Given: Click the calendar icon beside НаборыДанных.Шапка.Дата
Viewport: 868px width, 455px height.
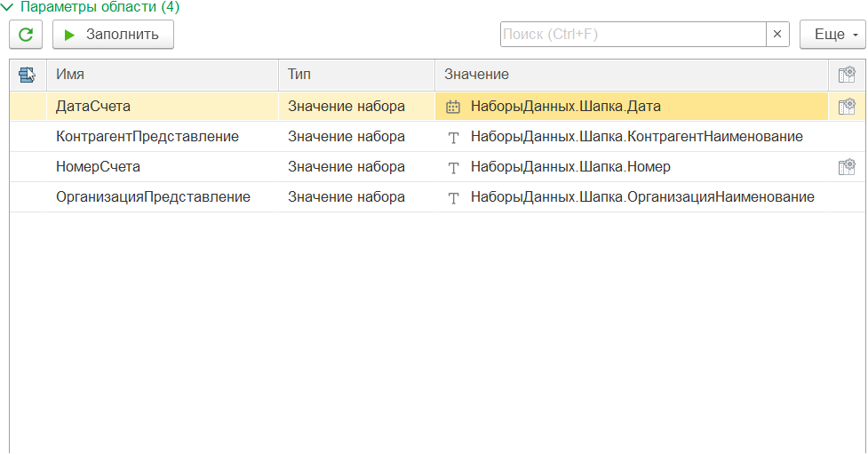Looking at the screenshot, I should click(x=453, y=107).
